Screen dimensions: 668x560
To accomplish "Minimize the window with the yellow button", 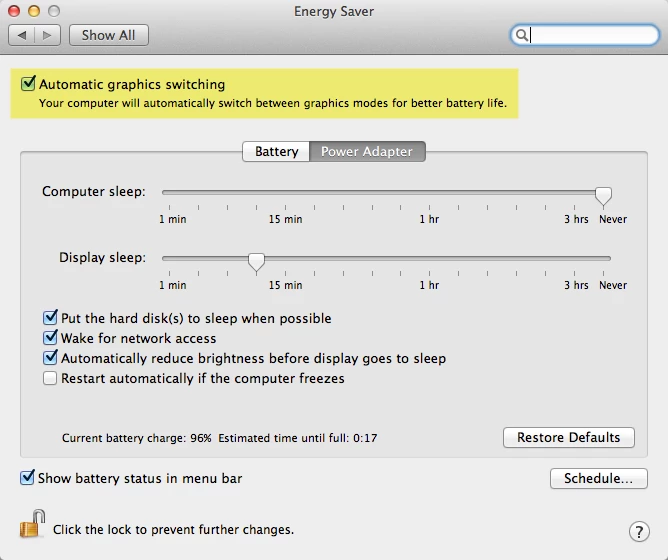I will coord(34,11).
